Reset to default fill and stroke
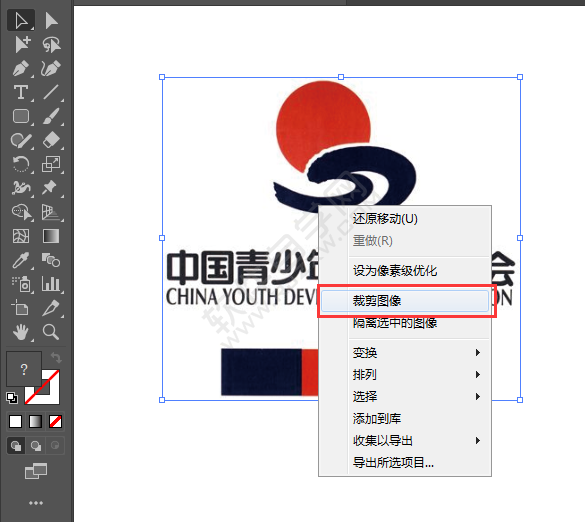 click(12, 398)
